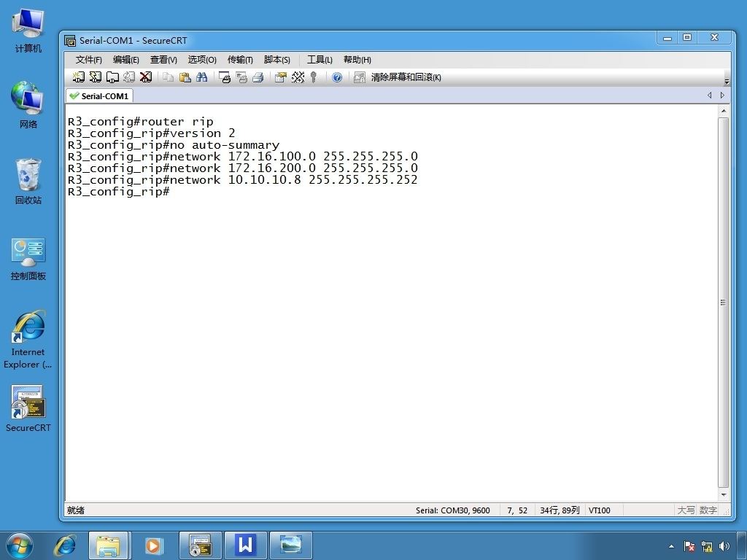This screenshot has height=560, width=747.
Task: Click the grayed Reconnect toolbar icon
Action: coord(129,77)
